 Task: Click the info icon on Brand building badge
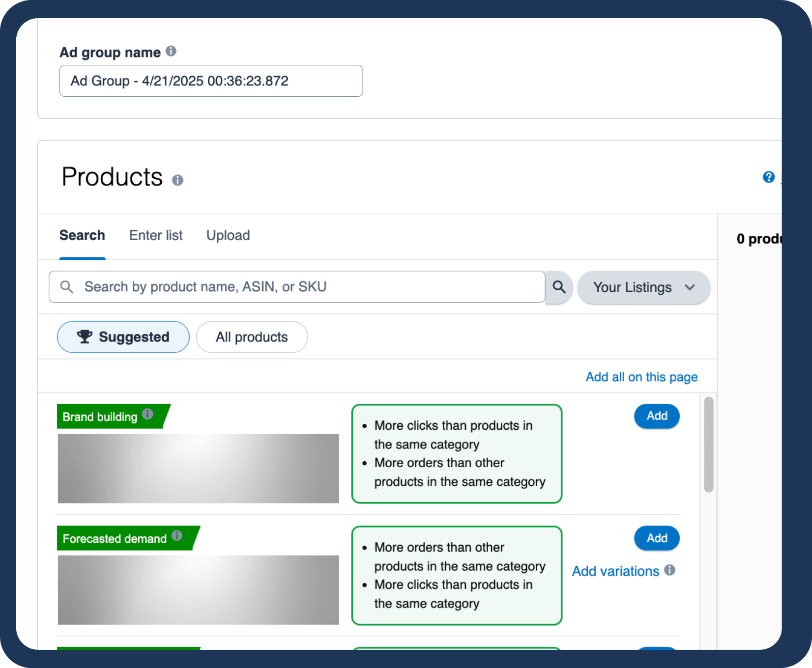(x=147, y=414)
